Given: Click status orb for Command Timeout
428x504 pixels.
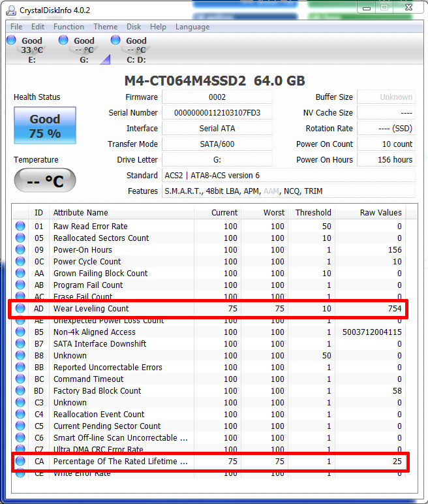Looking at the screenshot, I should pyautogui.click(x=20, y=379).
